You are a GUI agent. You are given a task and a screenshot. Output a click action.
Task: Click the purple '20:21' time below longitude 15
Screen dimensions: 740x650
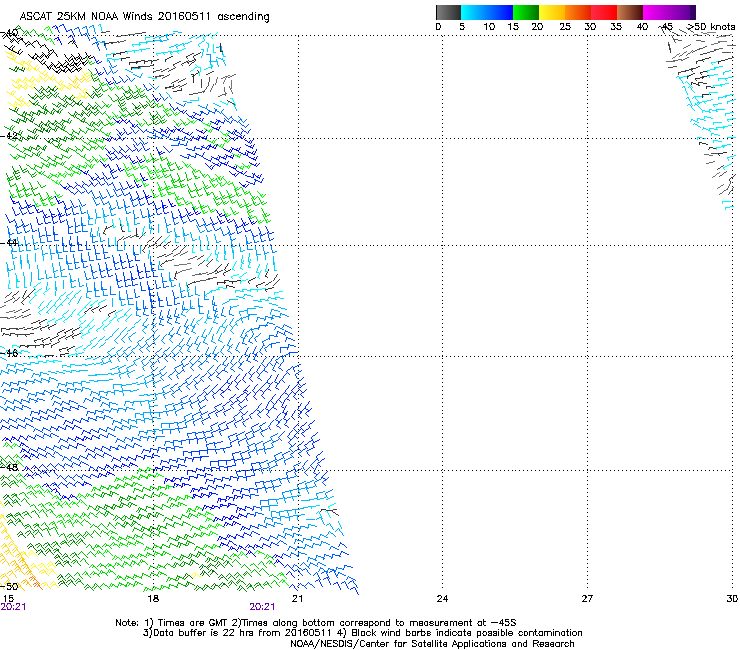[x=13, y=607]
